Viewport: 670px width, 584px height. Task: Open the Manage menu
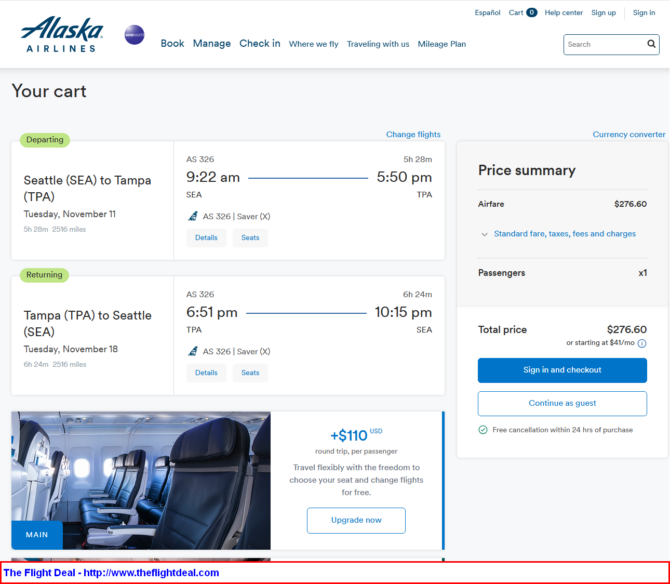tap(212, 44)
